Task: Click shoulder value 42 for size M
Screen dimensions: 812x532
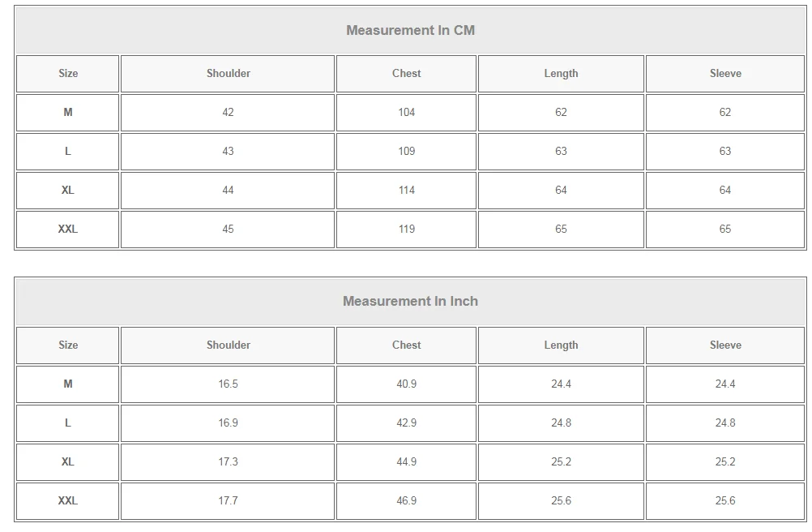Action: 228,113
